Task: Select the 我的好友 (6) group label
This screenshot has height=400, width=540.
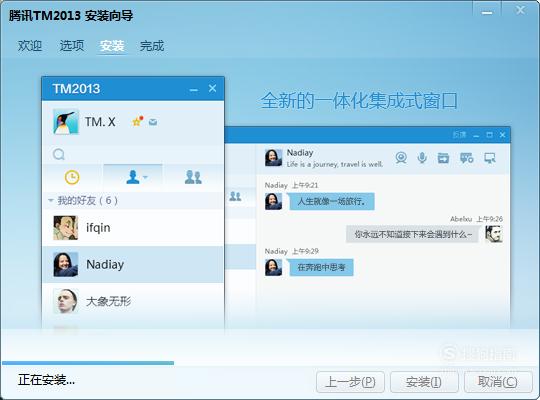Action: click(x=87, y=201)
